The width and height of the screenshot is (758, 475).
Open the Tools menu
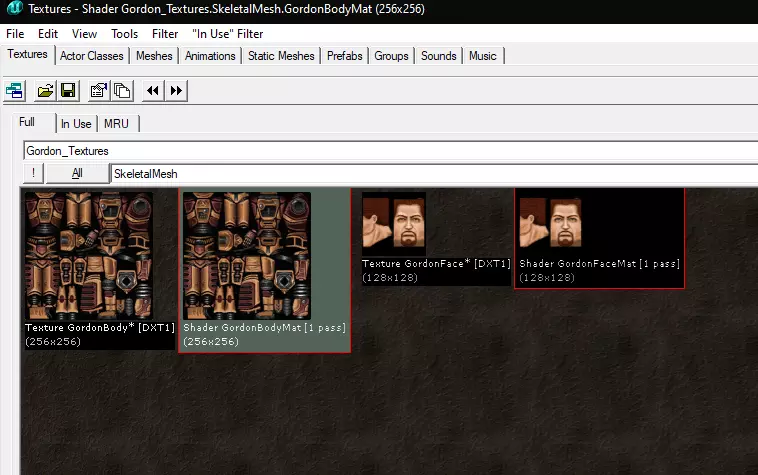point(124,34)
